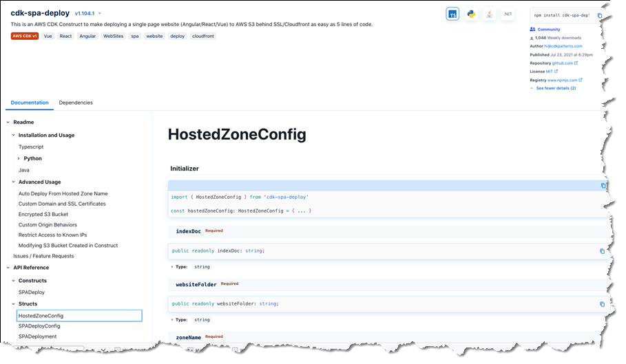The height and width of the screenshot is (364, 626).
Task: Open the Java readme section
Action: pos(24,170)
